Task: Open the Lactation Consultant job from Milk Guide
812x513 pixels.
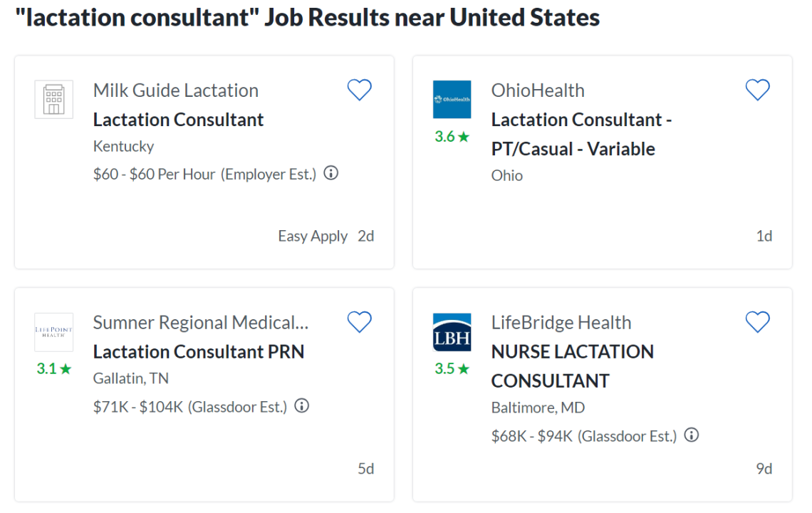Action: coord(178,119)
